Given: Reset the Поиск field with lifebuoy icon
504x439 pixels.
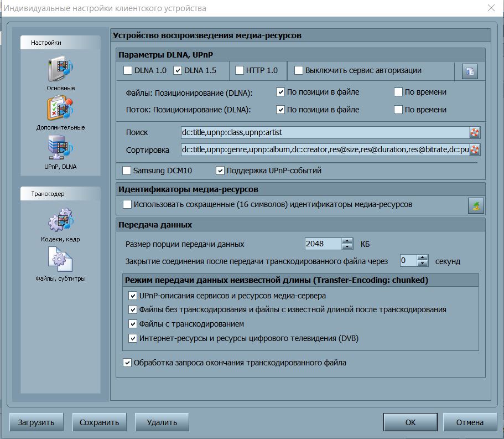Looking at the screenshot, I should 475,133.
